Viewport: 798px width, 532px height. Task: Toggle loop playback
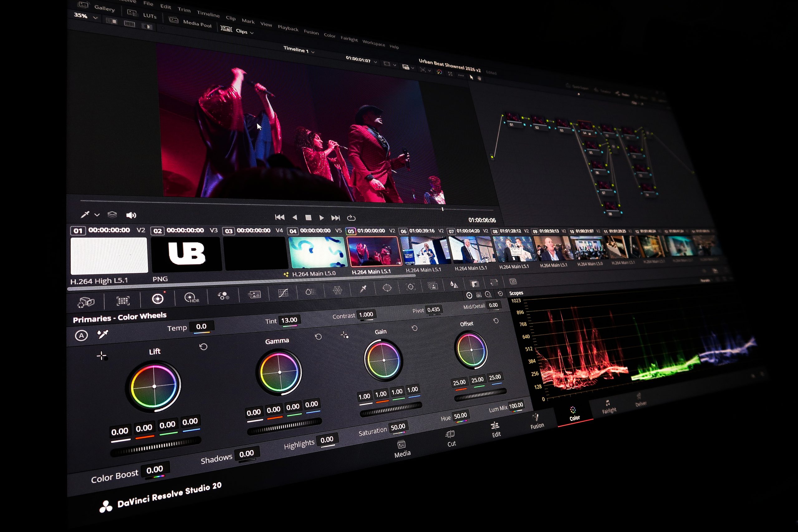351,218
